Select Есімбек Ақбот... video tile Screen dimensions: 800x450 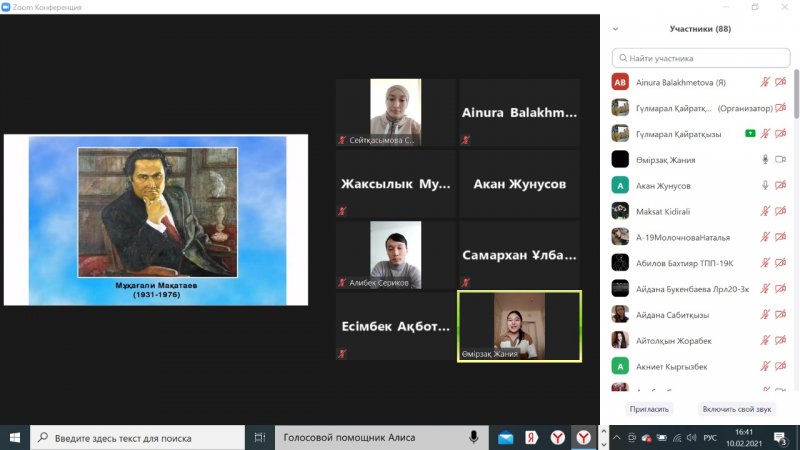395,326
